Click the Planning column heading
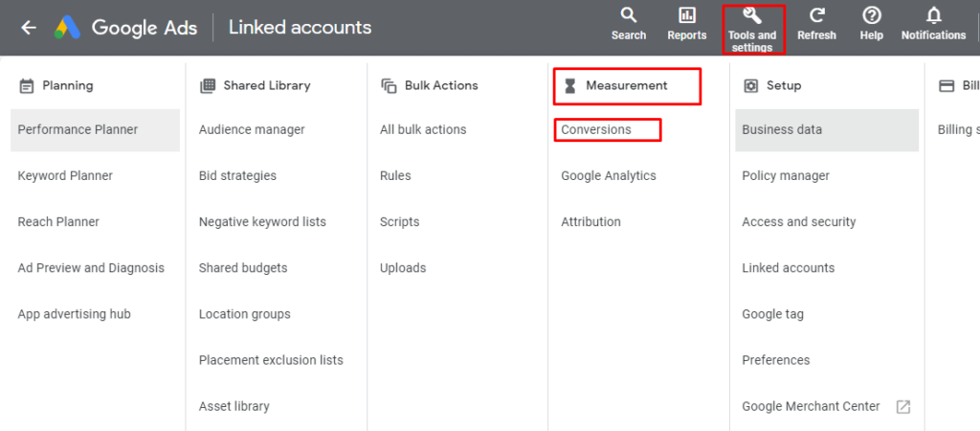980x431 pixels. (68, 85)
